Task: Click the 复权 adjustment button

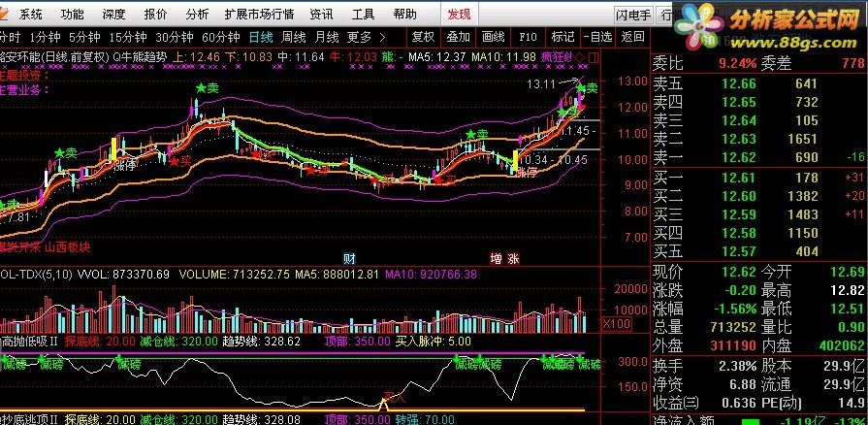Action: (424, 37)
